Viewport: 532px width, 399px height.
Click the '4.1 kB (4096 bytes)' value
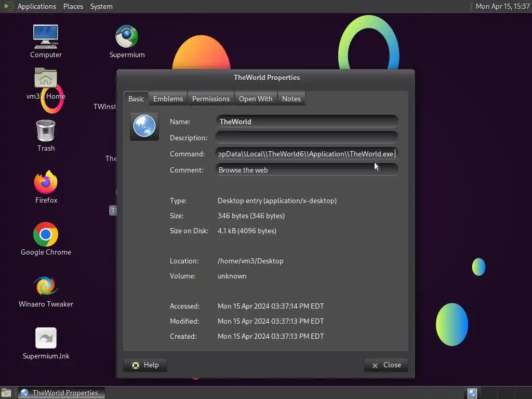247,231
